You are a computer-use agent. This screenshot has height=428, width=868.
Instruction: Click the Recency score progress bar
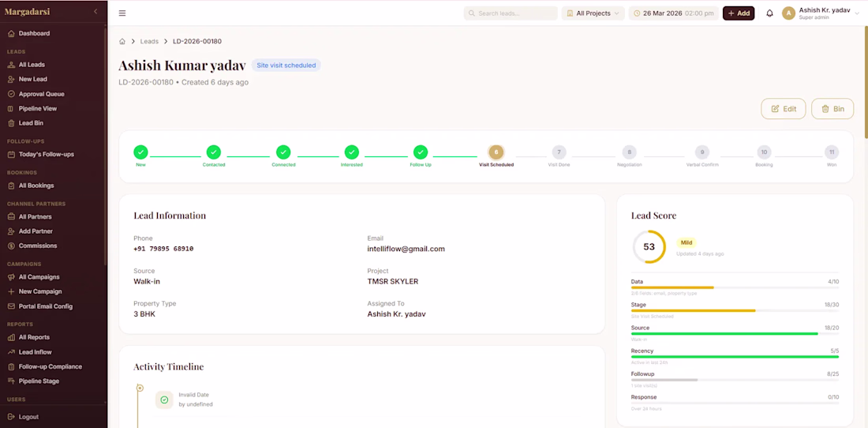point(735,357)
